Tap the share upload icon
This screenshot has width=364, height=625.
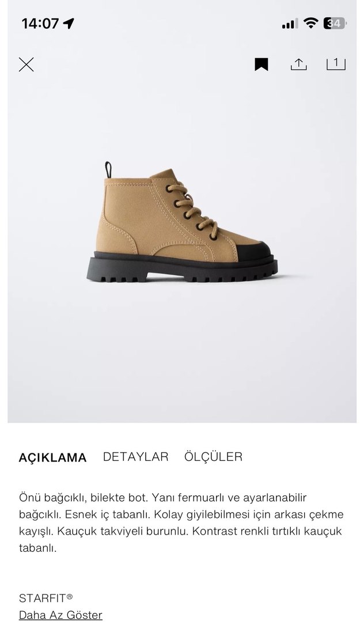pos(298,64)
